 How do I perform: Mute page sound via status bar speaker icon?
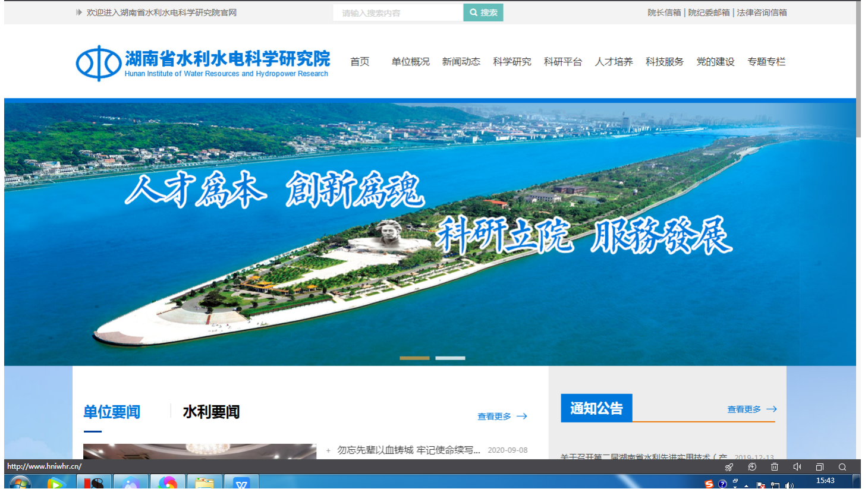pos(797,467)
